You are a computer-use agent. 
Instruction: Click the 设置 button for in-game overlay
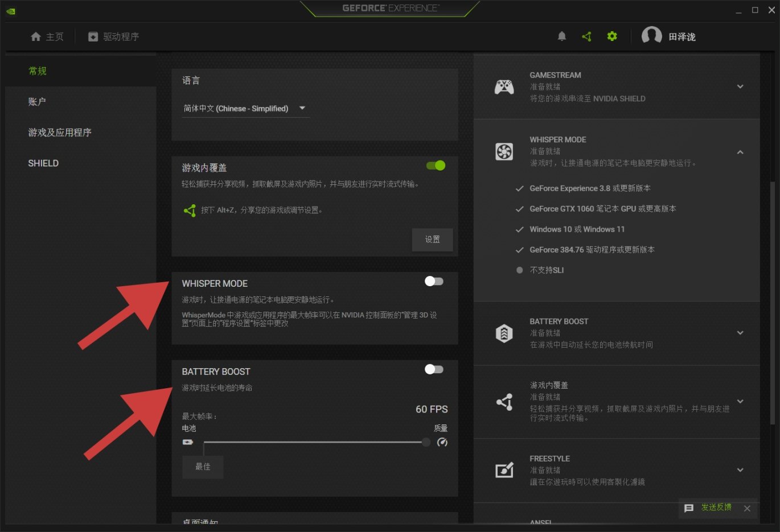click(433, 240)
